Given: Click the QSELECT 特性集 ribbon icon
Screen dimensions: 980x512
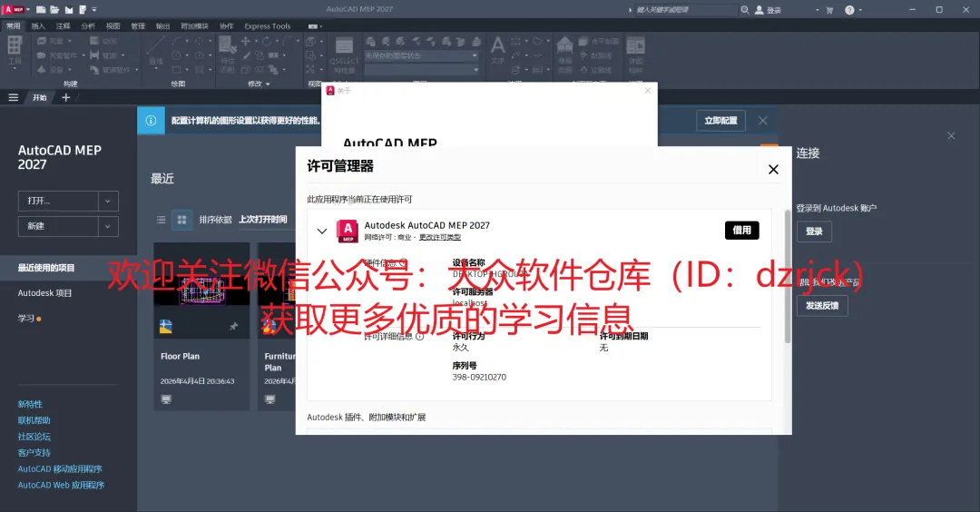Looking at the screenshot, I should click(345, 55).
